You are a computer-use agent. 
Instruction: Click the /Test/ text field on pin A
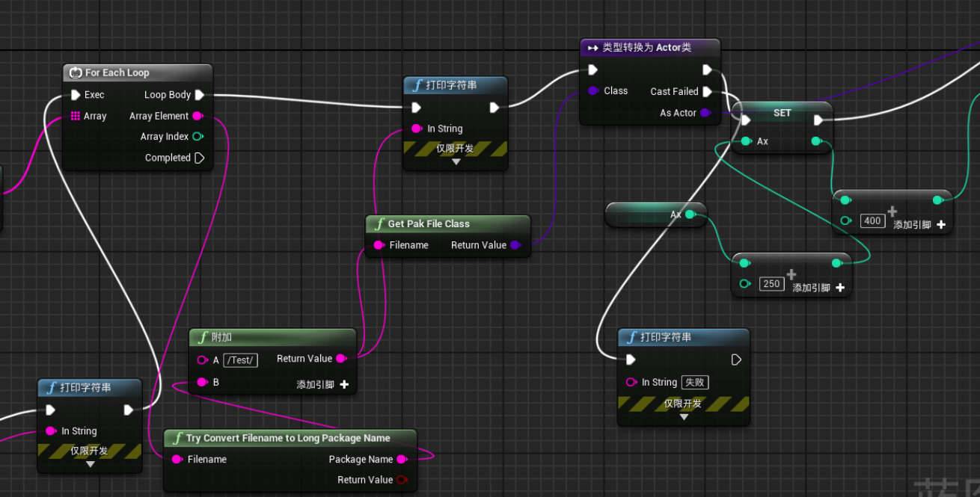pyautogui.click(x=240, y=360)
